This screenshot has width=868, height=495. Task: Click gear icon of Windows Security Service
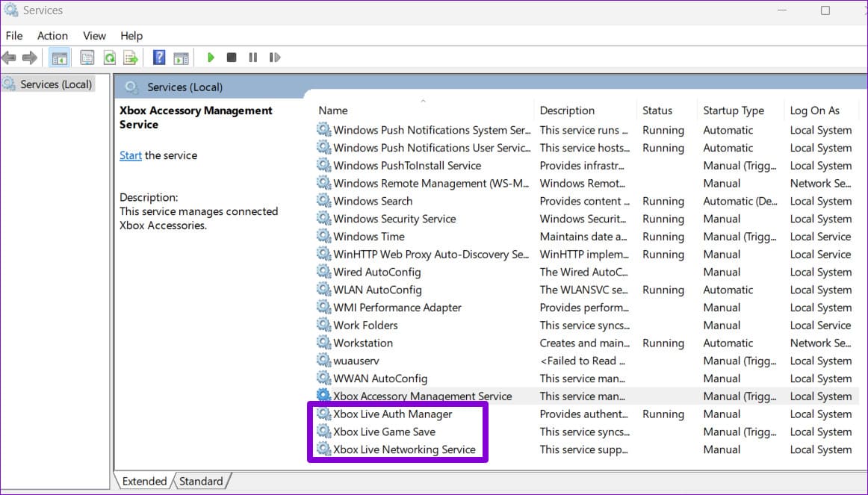[x=324, y=219]
